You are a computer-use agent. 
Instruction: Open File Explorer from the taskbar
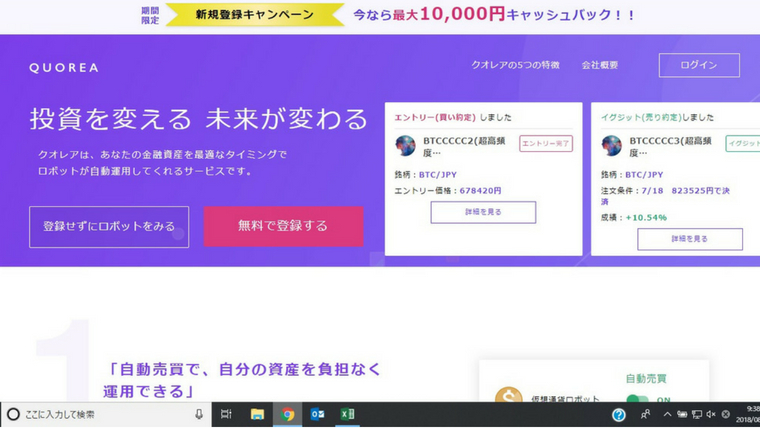[257, 414]
